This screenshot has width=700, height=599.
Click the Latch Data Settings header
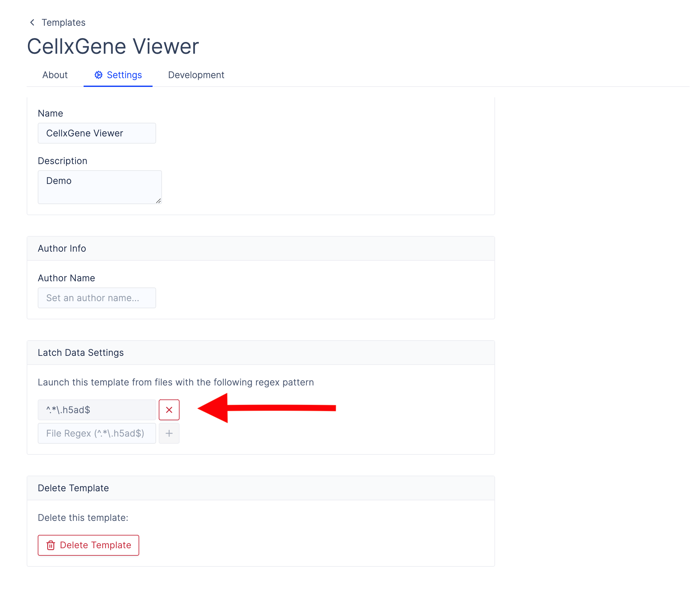(x=261, y=353)
